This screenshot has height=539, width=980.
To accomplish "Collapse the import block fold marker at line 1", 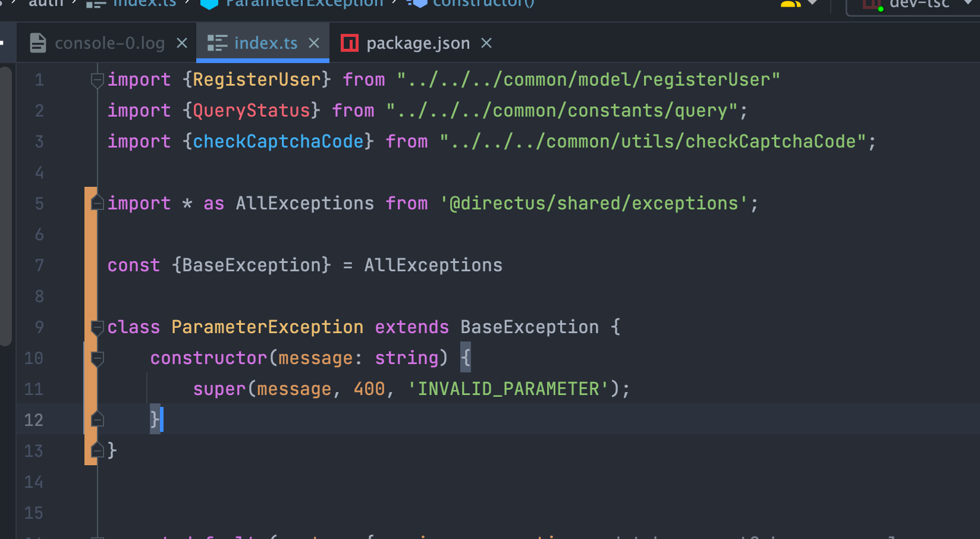I will (97, 80).
